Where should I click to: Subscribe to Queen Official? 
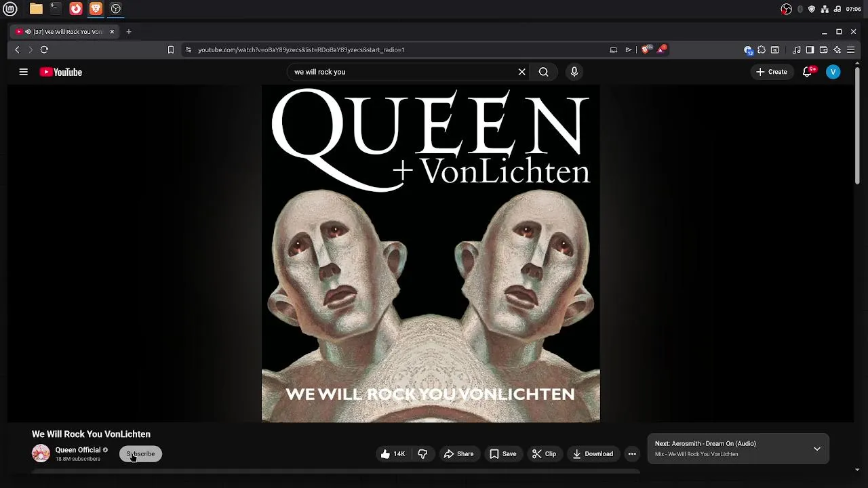tap(140, 454)
